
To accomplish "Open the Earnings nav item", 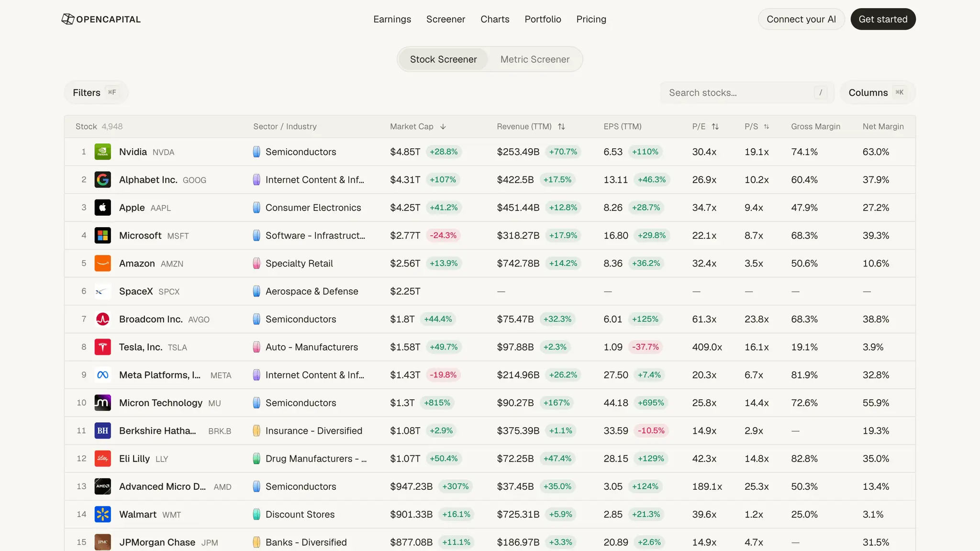I will [x=392, y=19].
